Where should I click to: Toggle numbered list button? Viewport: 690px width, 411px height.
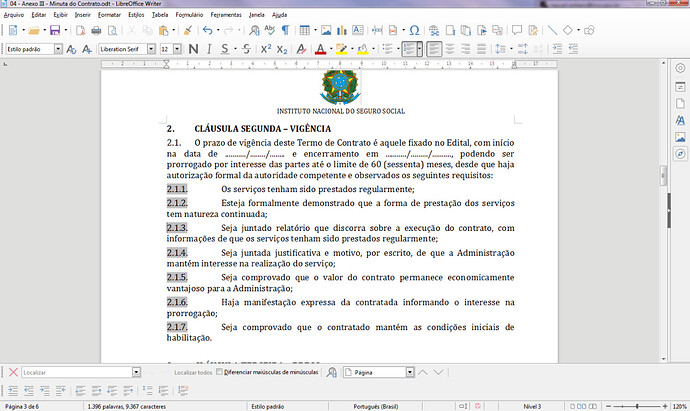click(x=409, y=49)
